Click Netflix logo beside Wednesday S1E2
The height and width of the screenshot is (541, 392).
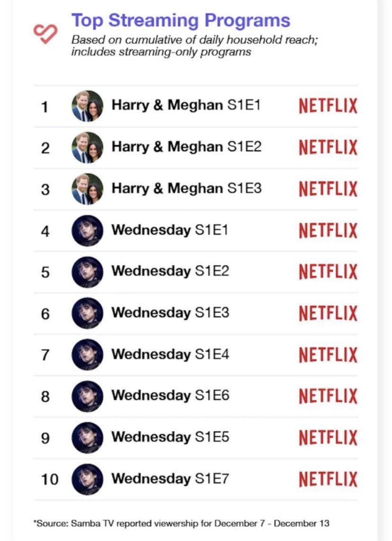[328, 272]
